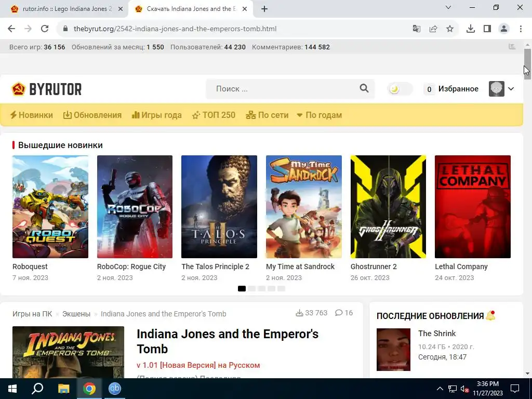Click the translate page icon in address bar
532x399 pixels.
tap(417, 29)
